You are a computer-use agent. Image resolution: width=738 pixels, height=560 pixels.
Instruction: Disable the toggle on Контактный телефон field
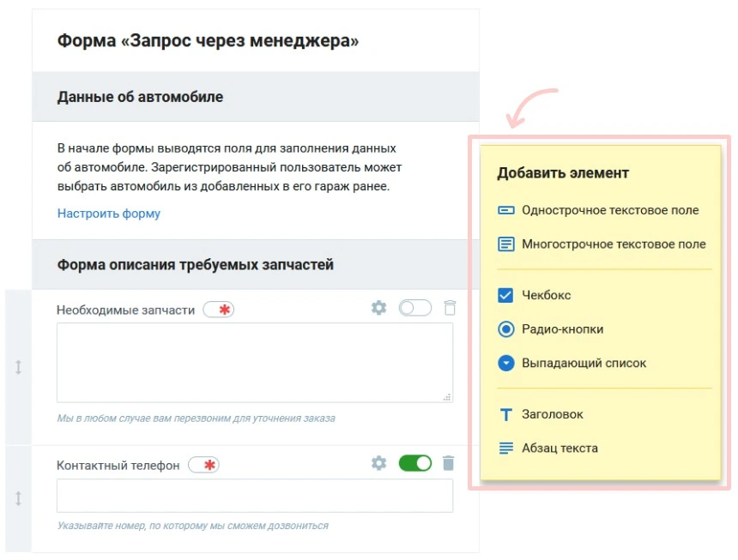[x=415, y=462]
